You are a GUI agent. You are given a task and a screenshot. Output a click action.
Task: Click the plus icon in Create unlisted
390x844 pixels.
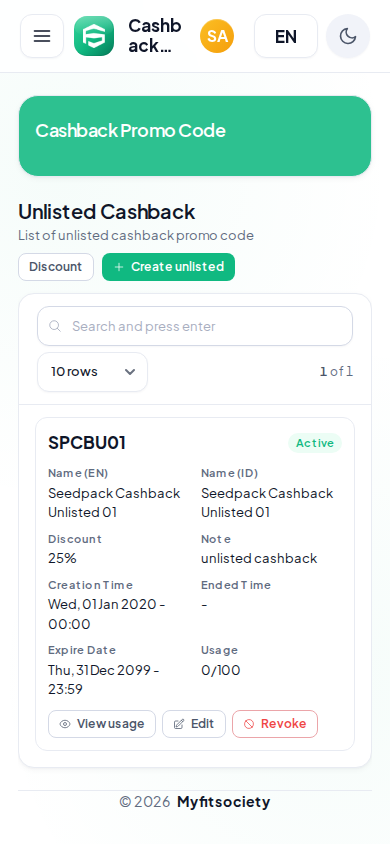click(119, 267)
